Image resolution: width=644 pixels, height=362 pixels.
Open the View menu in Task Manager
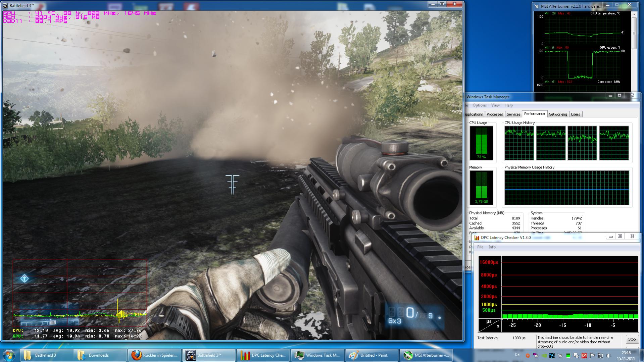(495, 105)
